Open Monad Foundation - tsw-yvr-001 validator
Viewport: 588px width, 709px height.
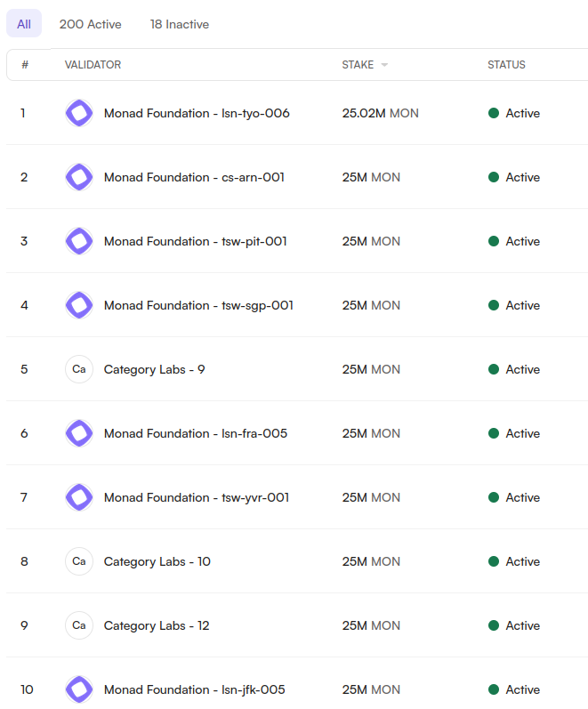pyautogui.click(x=197, y=497)
